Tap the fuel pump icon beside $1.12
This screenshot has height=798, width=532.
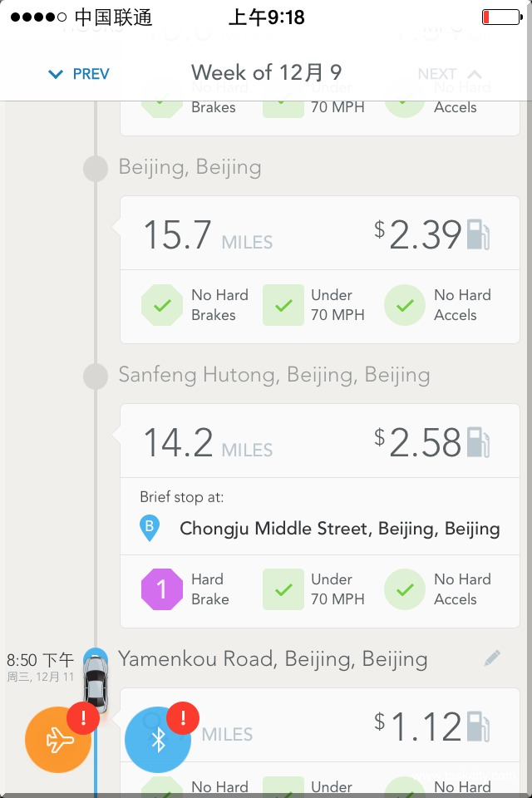coord(478,727)
